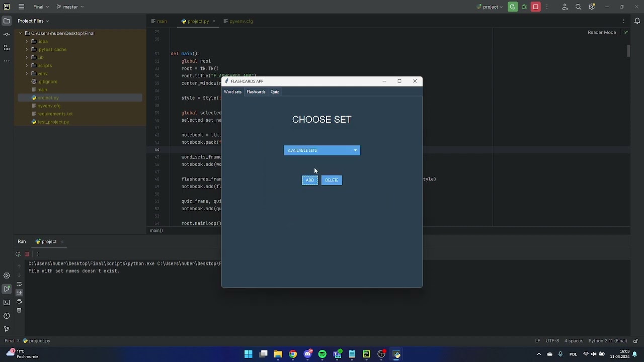
Task: Clear all Run console output
Action: [19, 310]
